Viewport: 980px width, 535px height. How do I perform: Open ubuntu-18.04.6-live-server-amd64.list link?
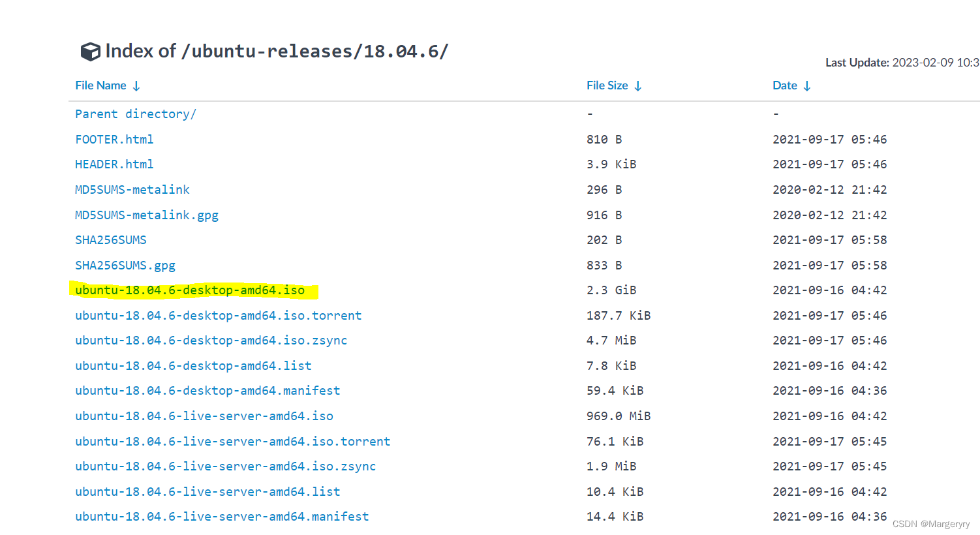click(x=207, y=492)
